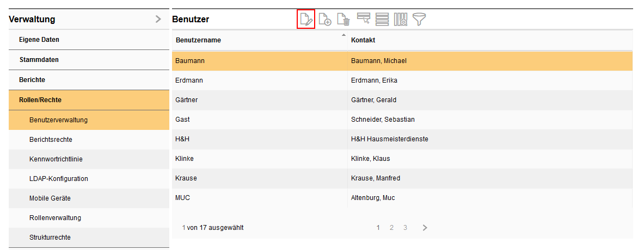
Task: Sort by the Benutzername column header
Action: (198, 40)
